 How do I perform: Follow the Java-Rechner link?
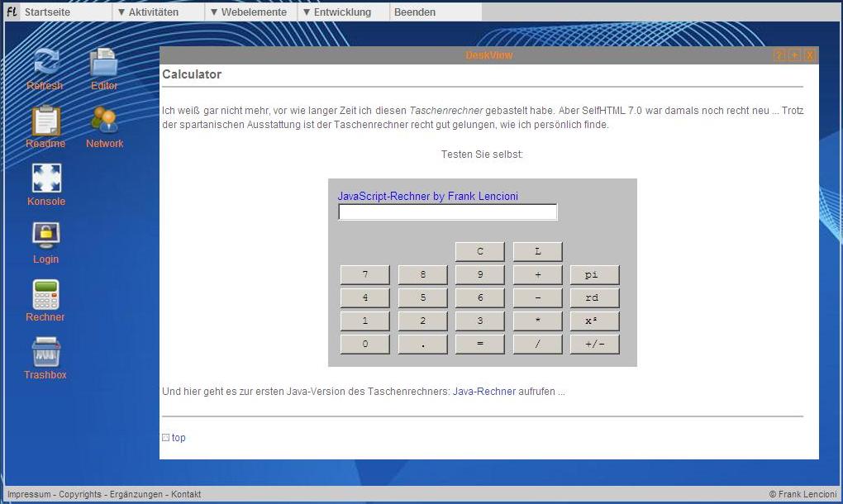coord(483,392)
